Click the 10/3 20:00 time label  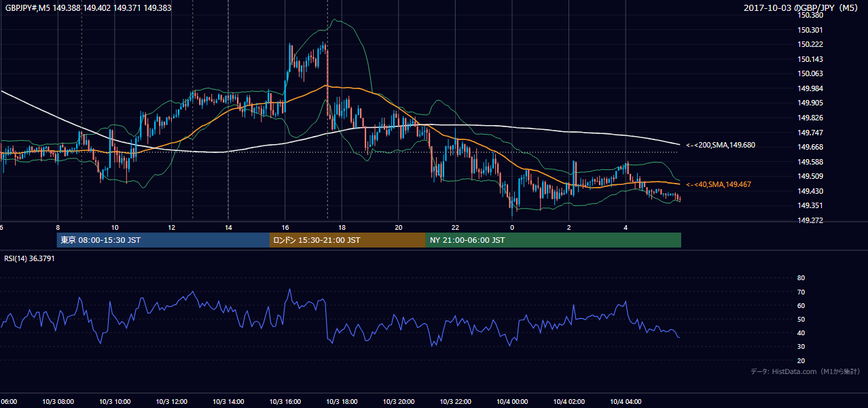(x=399, y=402)
